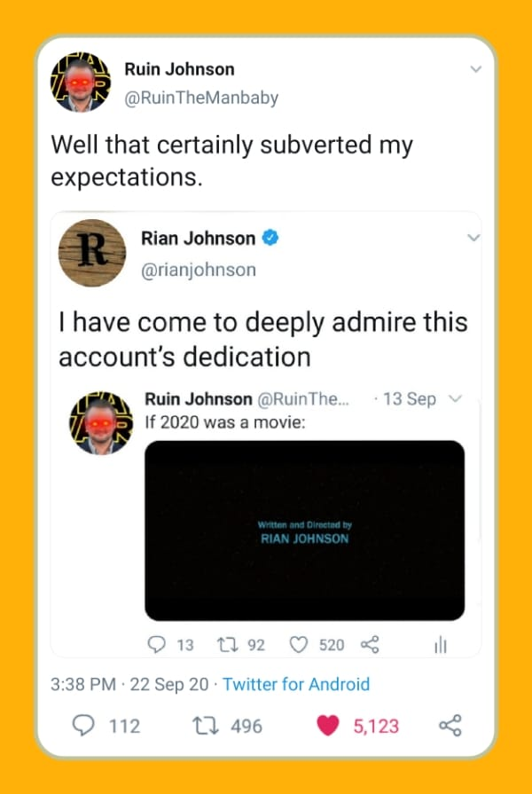Visit the @RuinTheManbaby handle

click(x=201, y=98)
